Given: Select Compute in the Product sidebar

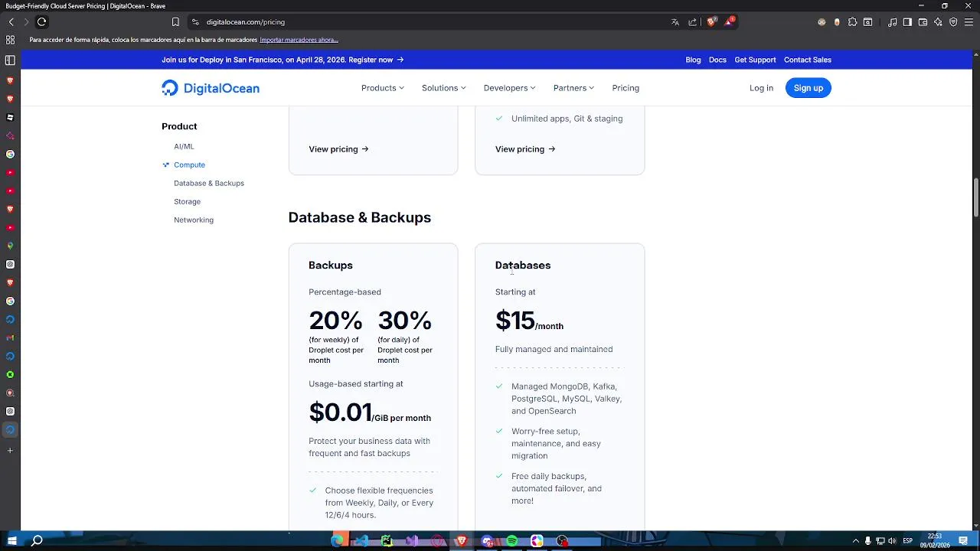Looking at the screenshot, I should [189, 165].
